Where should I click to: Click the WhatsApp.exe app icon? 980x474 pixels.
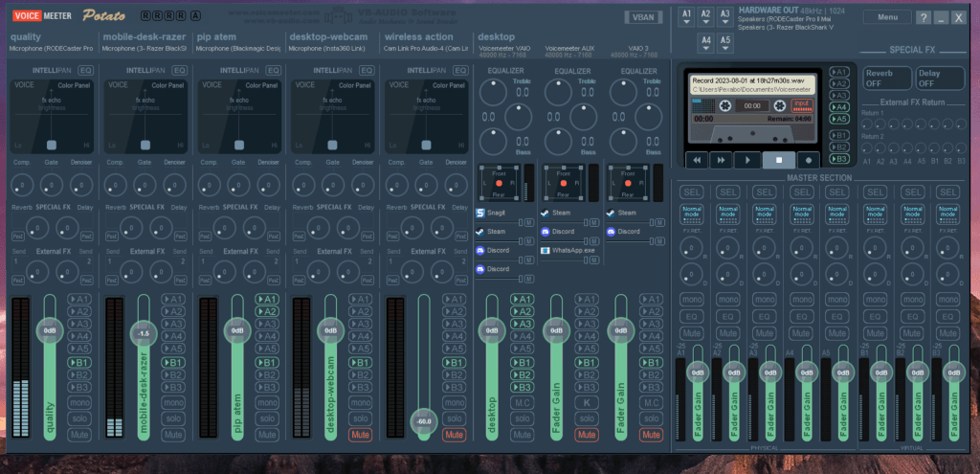point(545,250)
